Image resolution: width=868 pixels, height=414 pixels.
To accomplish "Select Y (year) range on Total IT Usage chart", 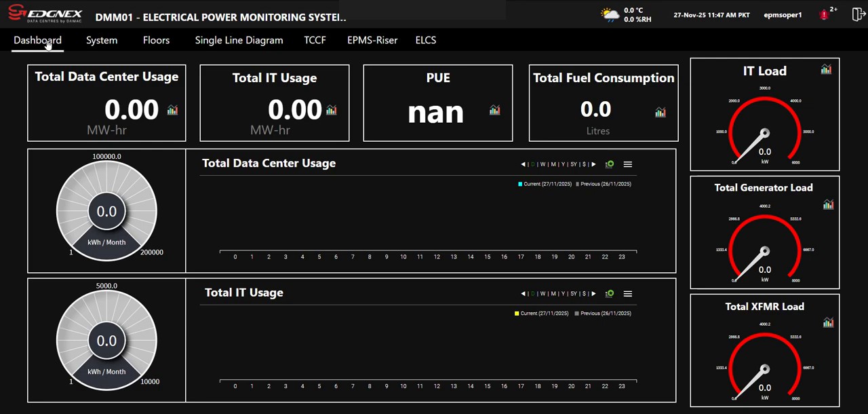I will pyautogui.click(x=563, y=294).
